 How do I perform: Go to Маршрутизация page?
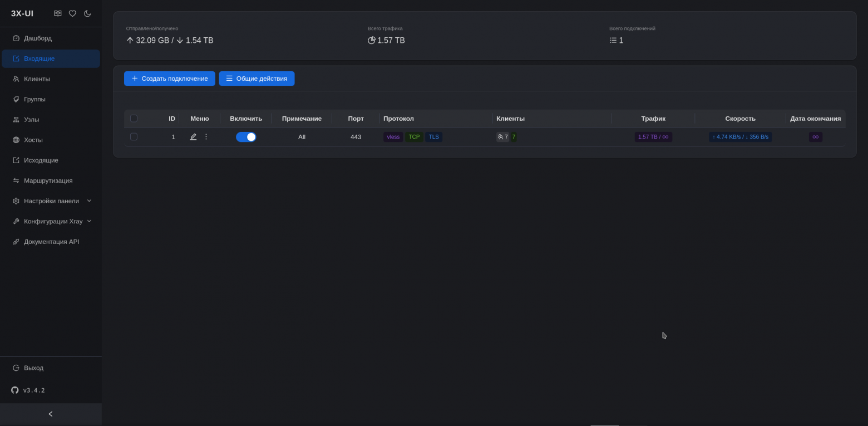click(x=51, y=180)
